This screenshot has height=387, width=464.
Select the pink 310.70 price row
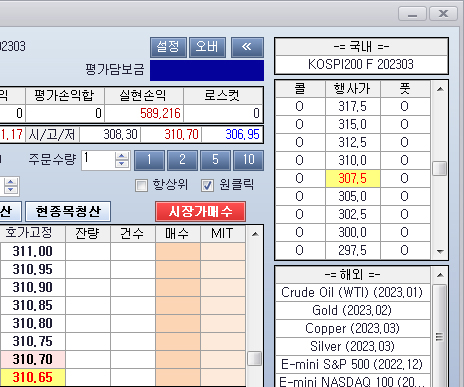coord(33,359)
